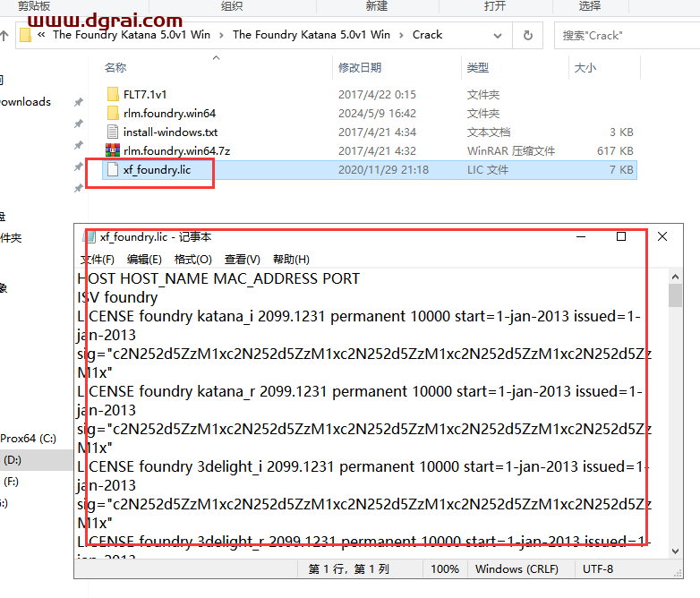Click the 新建 ribbon group label

coord(377,5)
